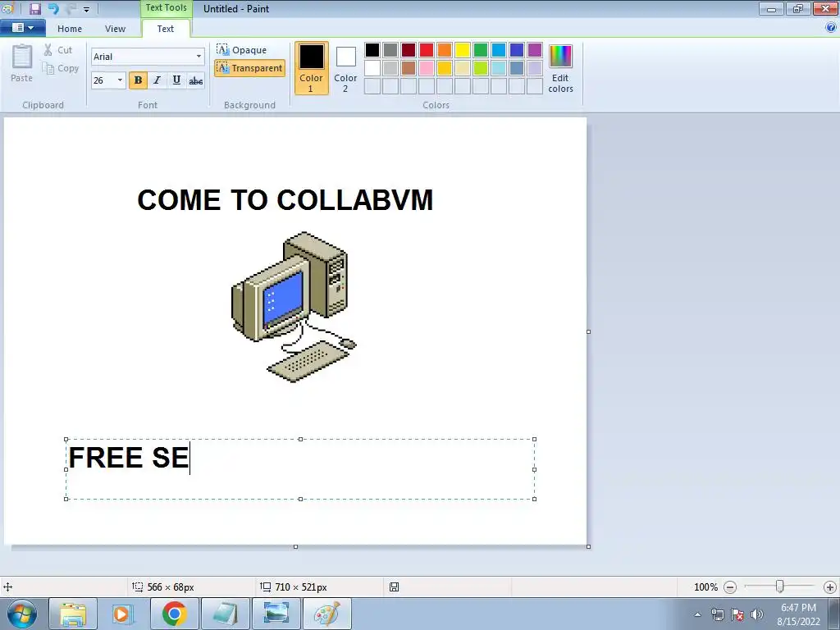
Task: Click the pixel computer image on canvas
Action: click(294, 307)
